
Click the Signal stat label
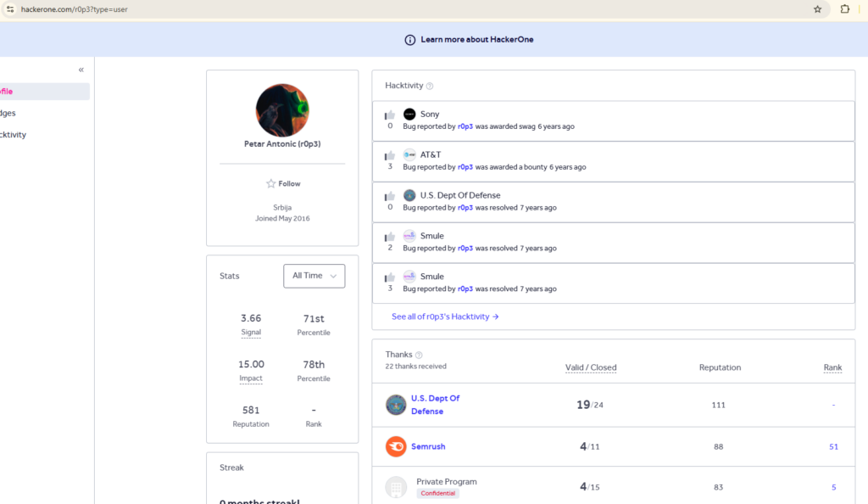pyautogui.click(x=251, y=333)
